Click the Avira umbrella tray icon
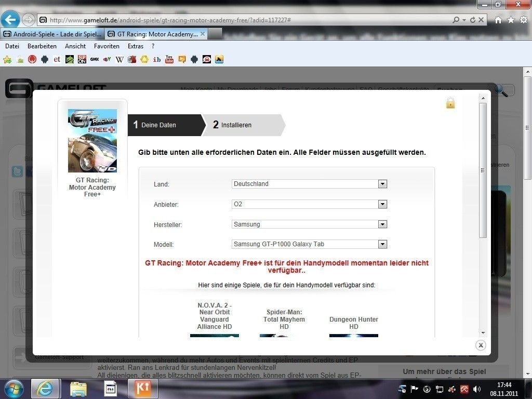This screenshot has height=399, width=532. tap(464, 389)
